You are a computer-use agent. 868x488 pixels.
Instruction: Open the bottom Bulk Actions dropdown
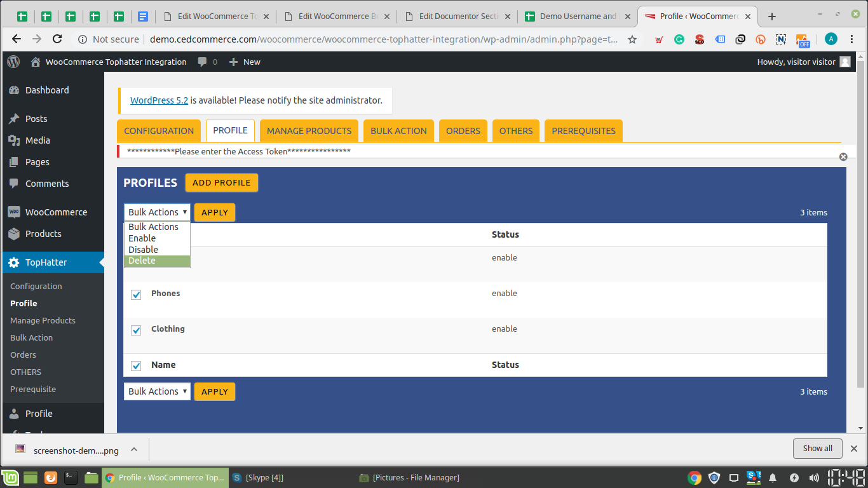157,391
